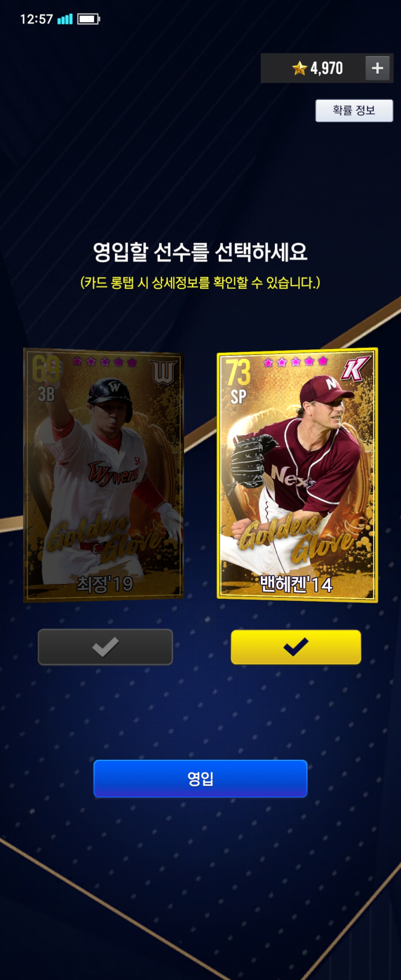Select the 밴헤켄'14 SP player card
The height and width of the screenshot is (980, 401).
(297, 475)
